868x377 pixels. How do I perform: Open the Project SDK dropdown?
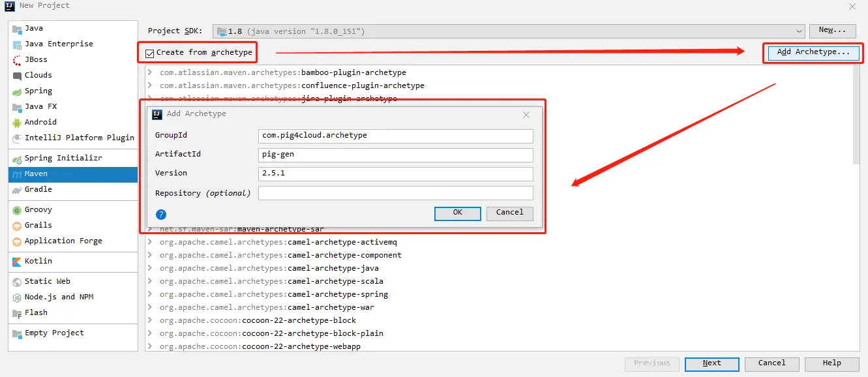click(509, 31)
